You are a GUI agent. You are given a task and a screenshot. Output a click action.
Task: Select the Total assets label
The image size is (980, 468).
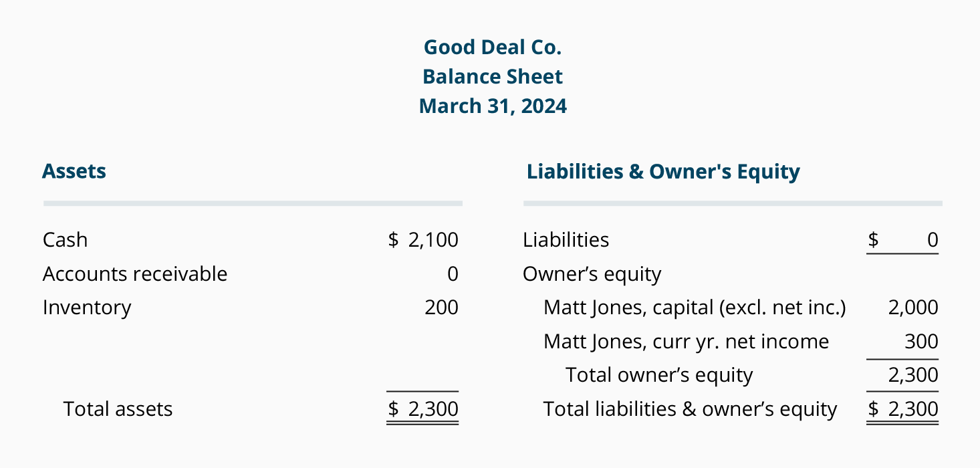[118, 409]
